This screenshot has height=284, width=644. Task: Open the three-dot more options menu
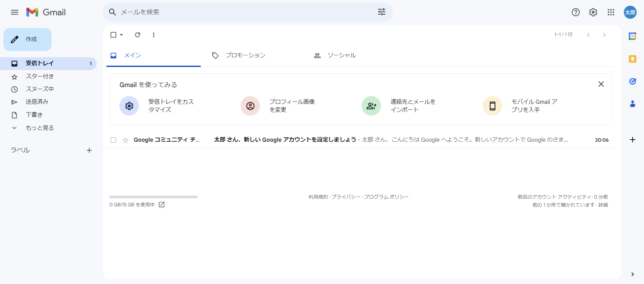click(154, 35)
